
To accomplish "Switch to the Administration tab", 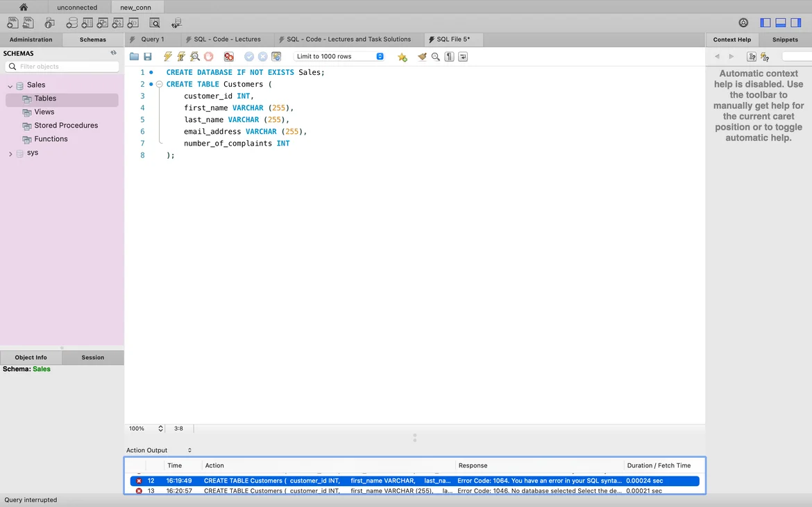I will 31,40.
